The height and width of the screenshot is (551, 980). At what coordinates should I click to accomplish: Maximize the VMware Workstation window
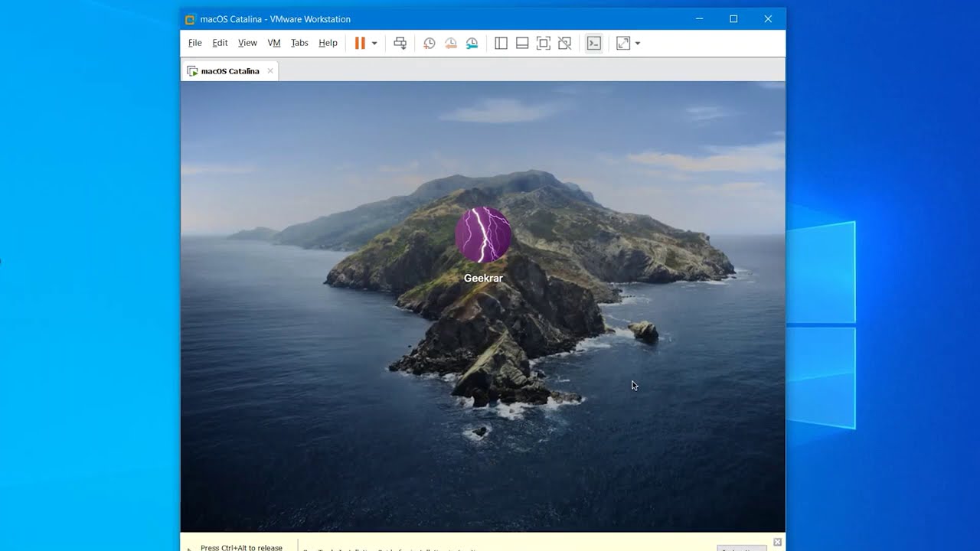click(733, 19)
